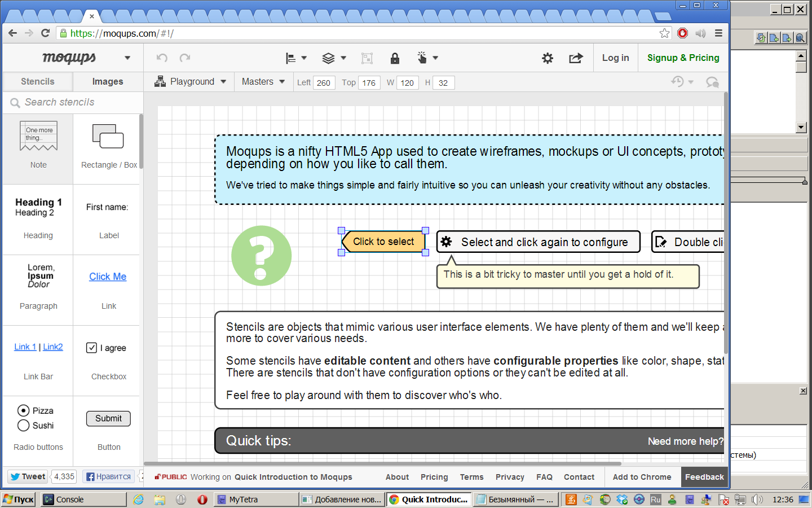Click the share/export arrow icon
812x508 pixels.
pos(576,58)
